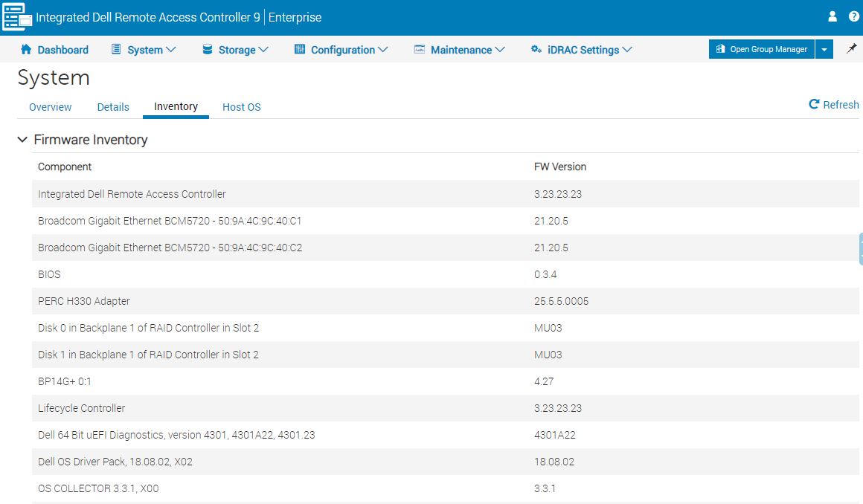Click the iDRAC server logo icon
Viewport: 863px width, 504px height.
tap(17, 16)
